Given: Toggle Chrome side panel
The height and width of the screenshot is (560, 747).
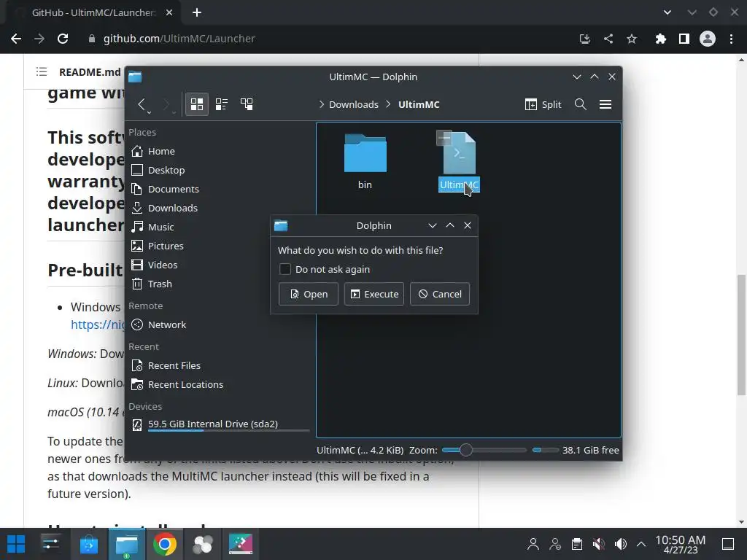Looking at the screenshot, I should (x=684, y=39).
